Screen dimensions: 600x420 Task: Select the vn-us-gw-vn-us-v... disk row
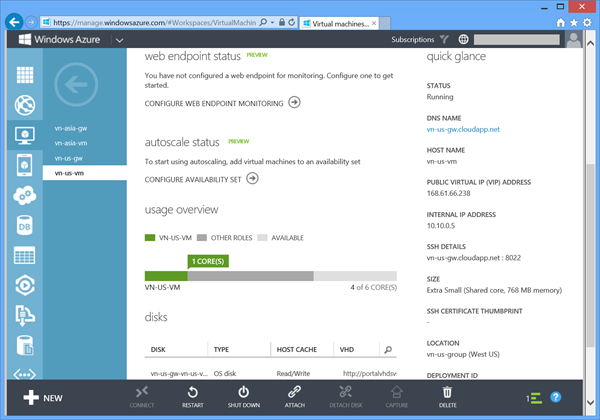coord(271,373)
